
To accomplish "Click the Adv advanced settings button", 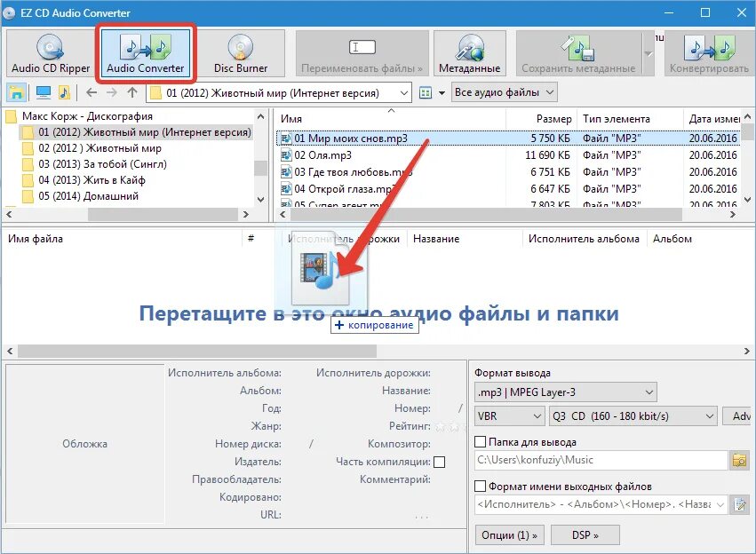I will pos(737,416).
